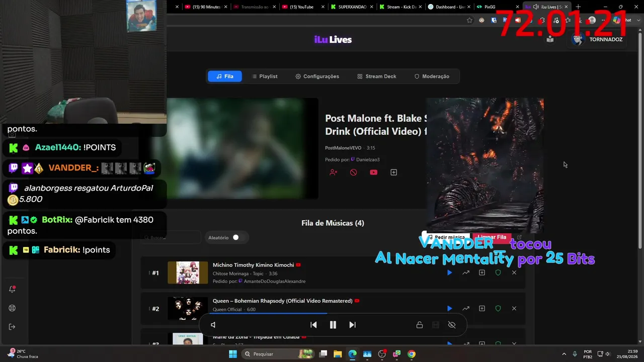Switch to the SUPERXANDAO browser tab
Image resolution: width=644 pixels, height=362 pixels.
(353, 7)
